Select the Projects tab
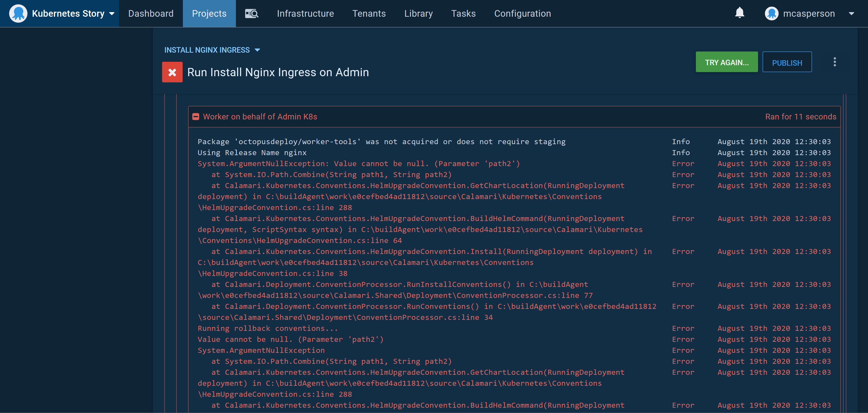868x413 pixels. (209, 13)
